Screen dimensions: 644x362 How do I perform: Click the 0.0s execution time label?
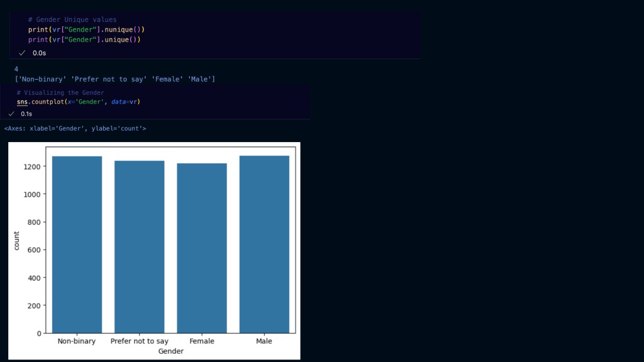(39, 53)
